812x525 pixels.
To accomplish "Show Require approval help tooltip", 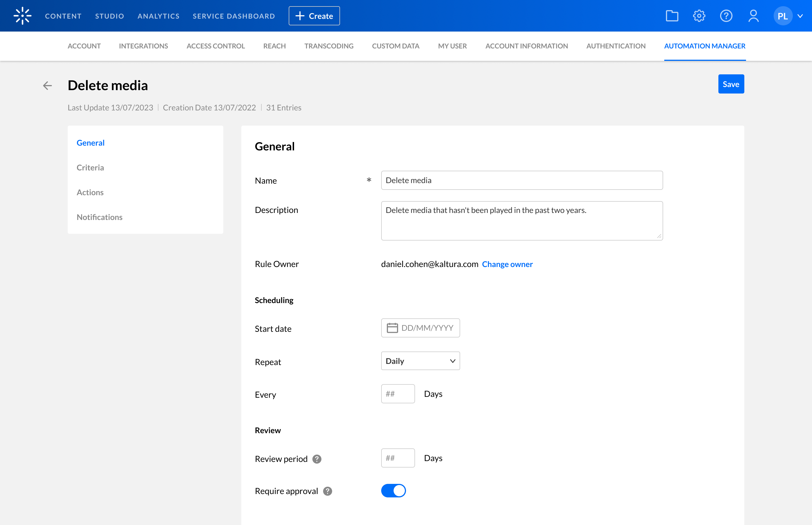I will click(x=327, y=491).
